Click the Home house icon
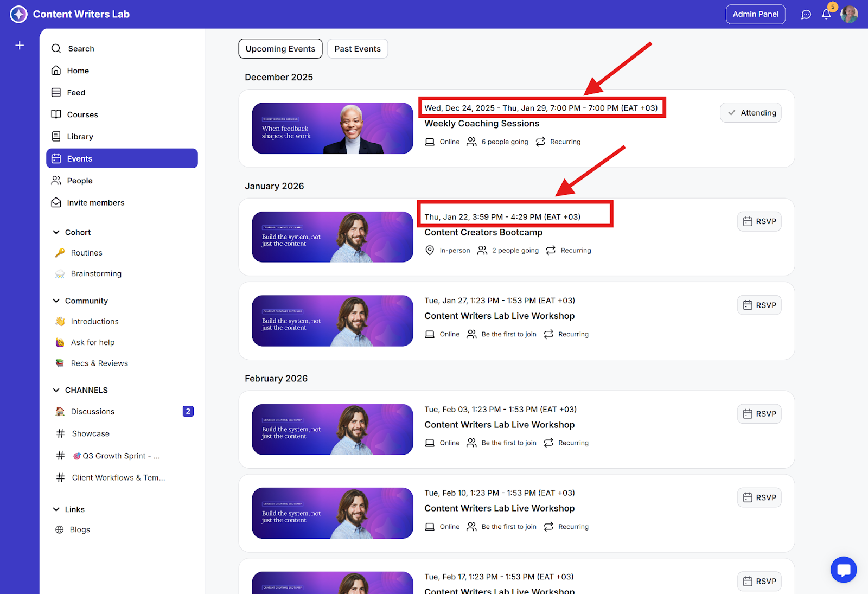 pos(56,71)
